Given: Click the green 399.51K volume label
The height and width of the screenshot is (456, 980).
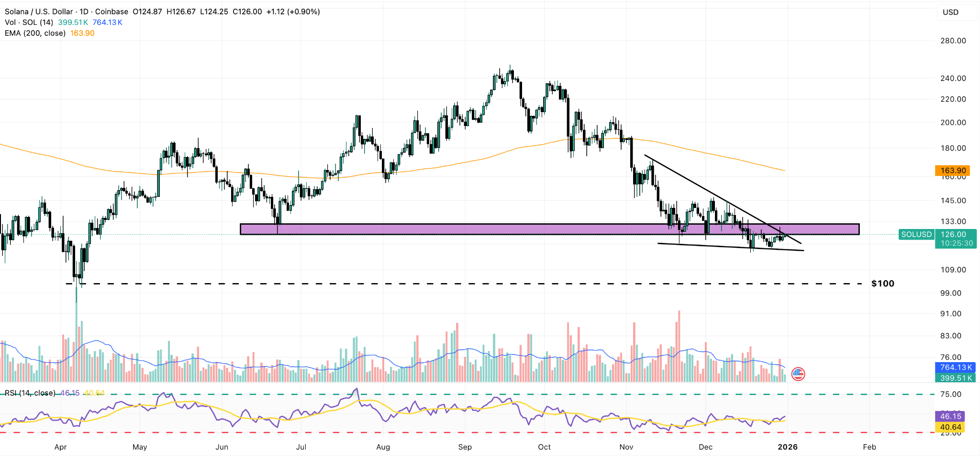Looking at the screenshot, I should (956, 378).
